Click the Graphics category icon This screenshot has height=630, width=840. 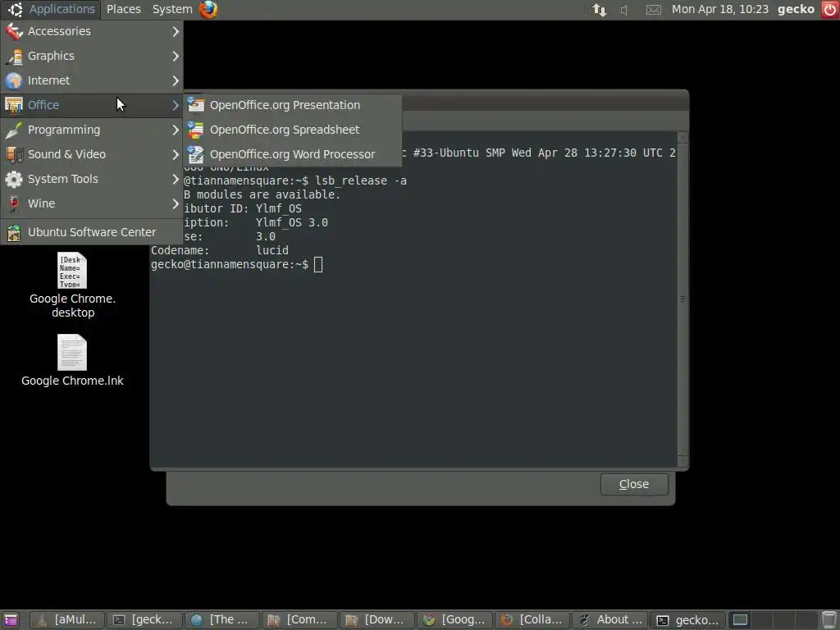coord(14,57)
